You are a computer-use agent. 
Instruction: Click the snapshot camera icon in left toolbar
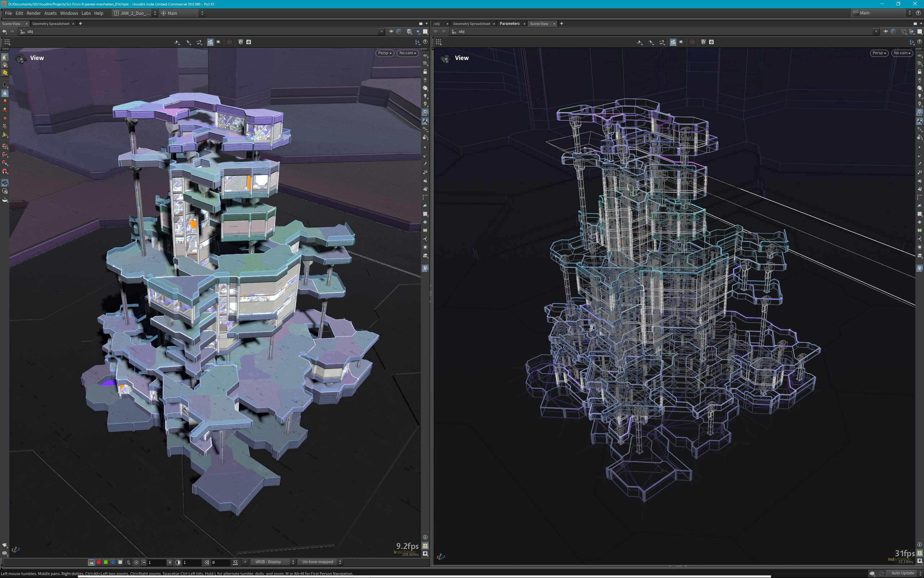tap(240, 42)
